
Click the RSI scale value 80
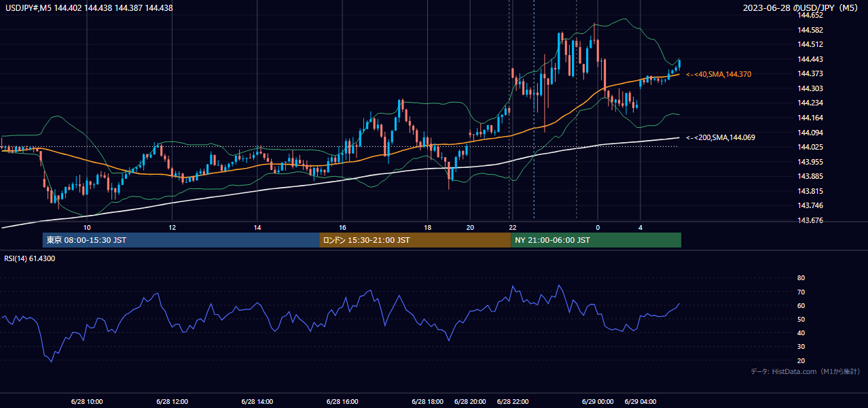pos(801,278)
